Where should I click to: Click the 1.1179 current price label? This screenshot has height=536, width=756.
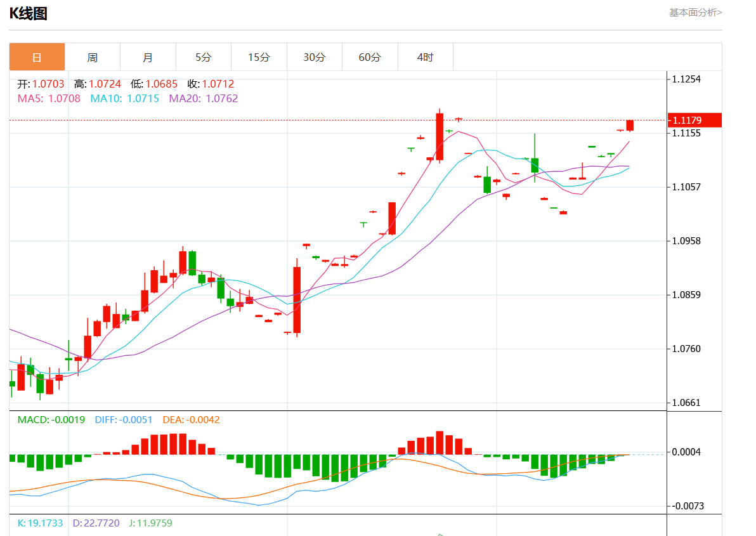(694, 120)
